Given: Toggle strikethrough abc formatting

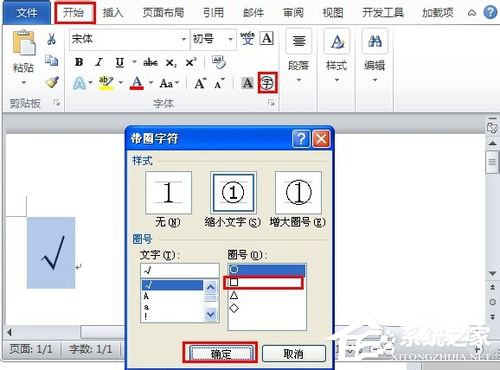Looking at the screenshot, I should click(x=150, y=62).
